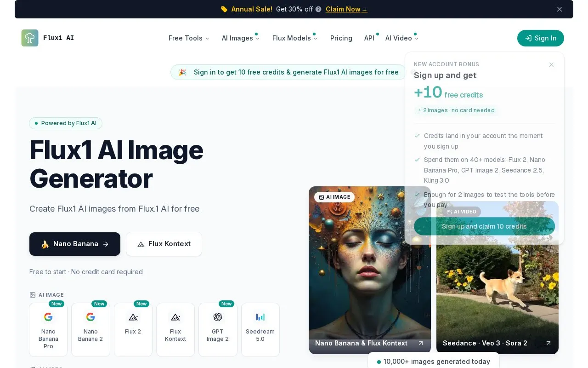Click the arrow icon on Nano Banana & Flux Kontext card

pos(421,343)
